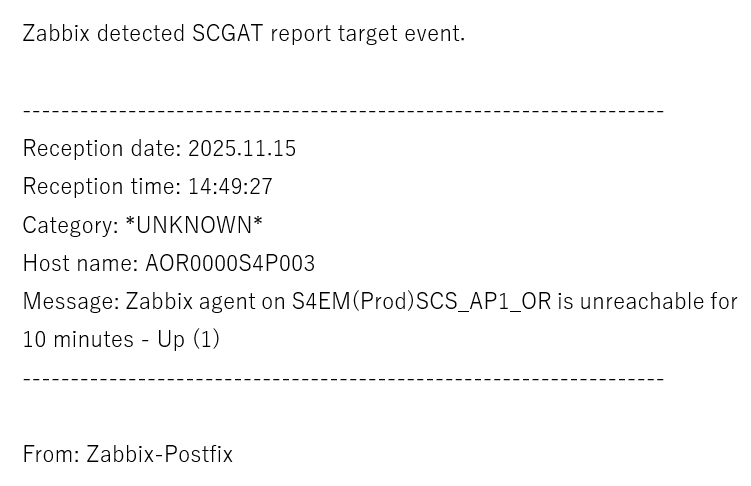This screenshot has width=751, height=486.
Task: Click the time value 14:49:27
Action: [x=230, y=187]
